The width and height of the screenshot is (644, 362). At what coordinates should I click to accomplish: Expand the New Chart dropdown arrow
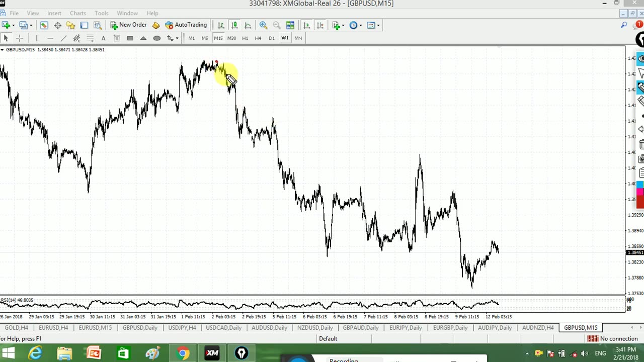(x=14, y=25)
